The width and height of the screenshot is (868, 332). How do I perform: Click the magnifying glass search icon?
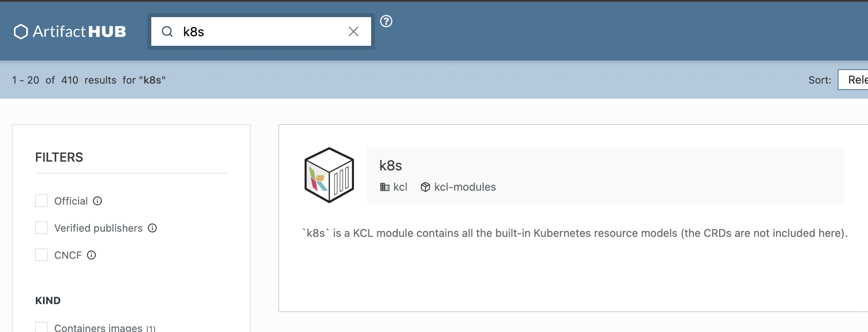(x=167, y=31)
